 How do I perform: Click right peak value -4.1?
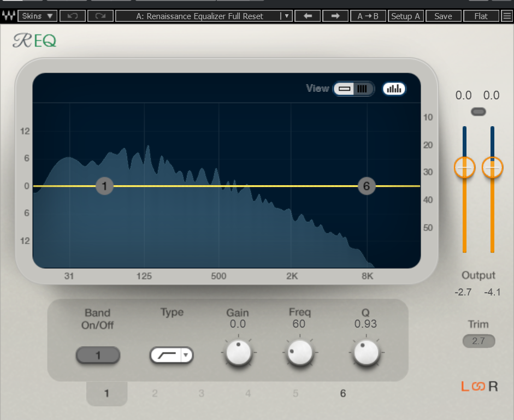(x=492, y=292)
